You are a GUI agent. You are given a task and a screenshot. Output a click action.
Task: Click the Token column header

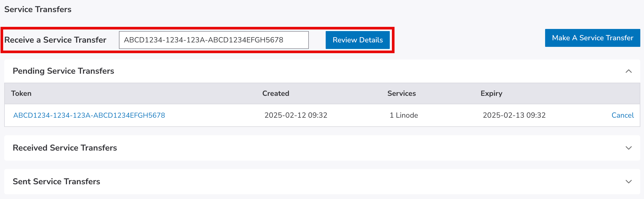point(21,93)
